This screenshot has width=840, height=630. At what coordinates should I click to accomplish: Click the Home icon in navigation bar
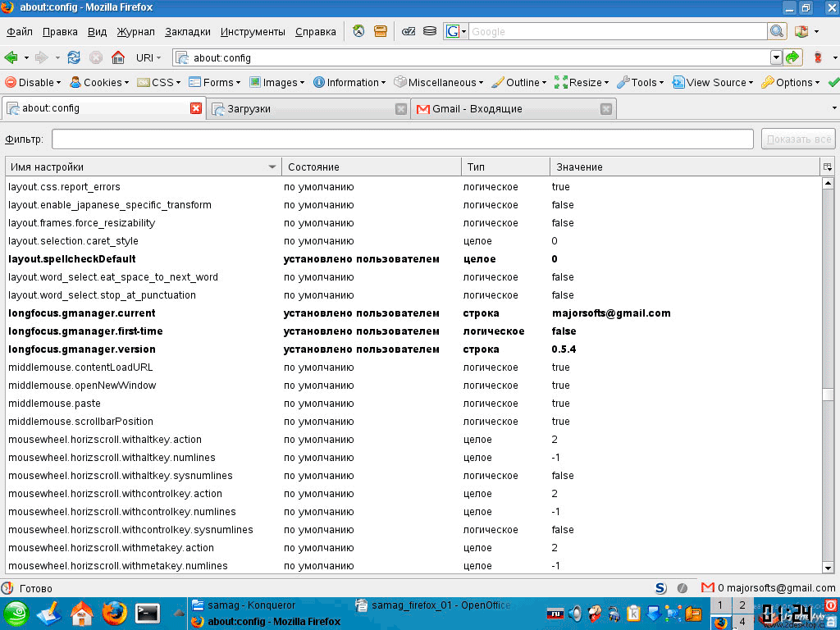pos(118,57)
